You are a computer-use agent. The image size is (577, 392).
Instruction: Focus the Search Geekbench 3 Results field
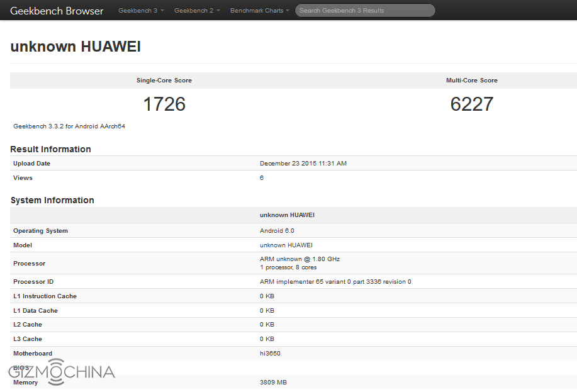point(365,11)
